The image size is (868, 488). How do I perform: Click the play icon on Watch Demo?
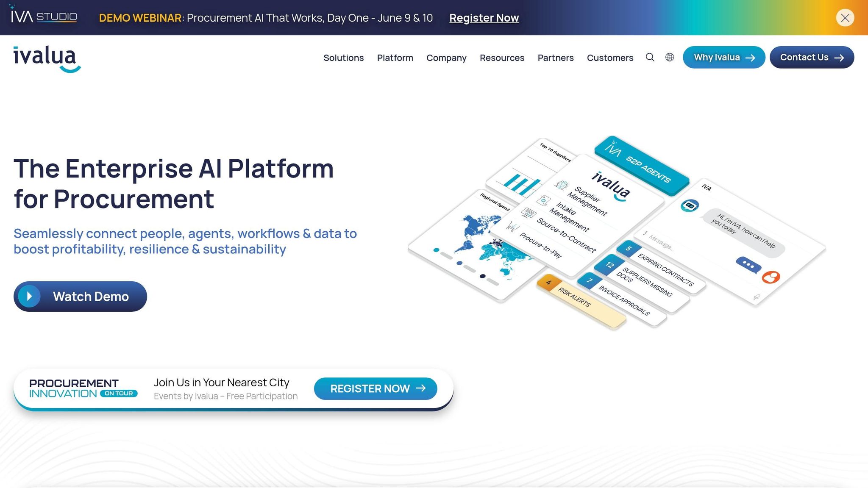[x=29, y=296]
